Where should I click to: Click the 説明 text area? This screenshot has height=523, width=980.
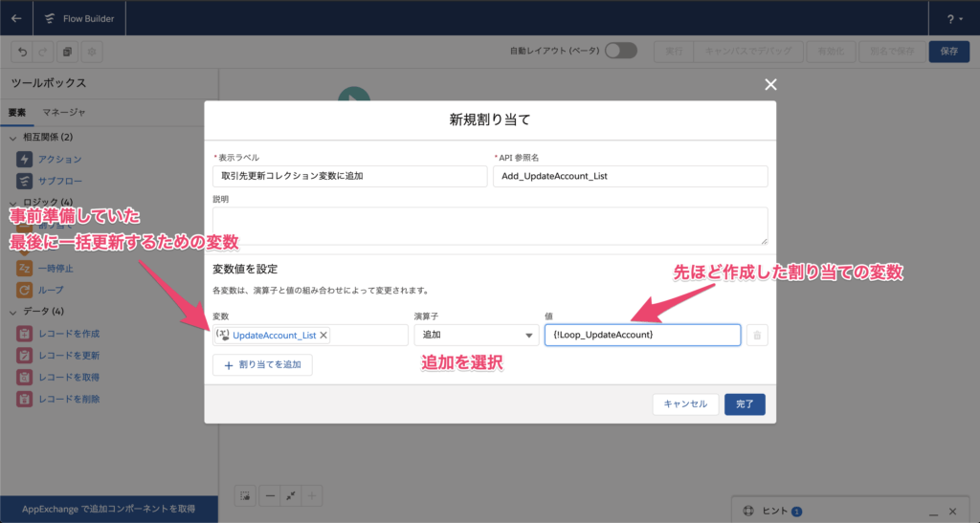[490, 226]
